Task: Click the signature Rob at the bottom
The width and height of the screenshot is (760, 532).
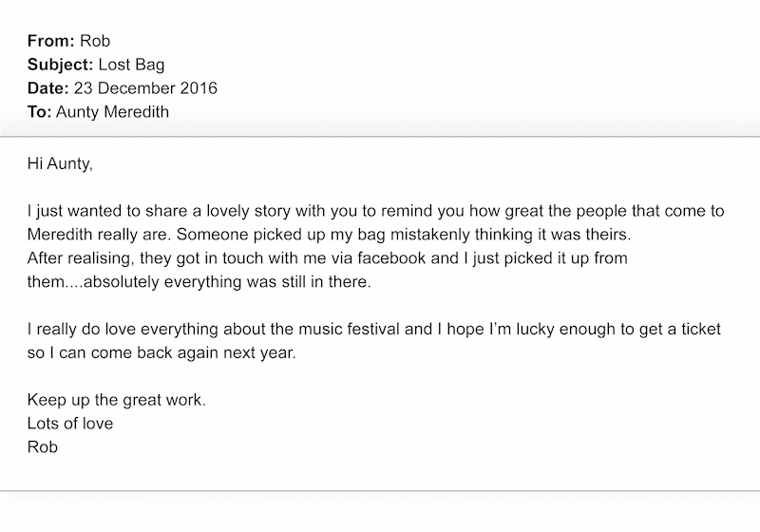Action: coord(43,447)
